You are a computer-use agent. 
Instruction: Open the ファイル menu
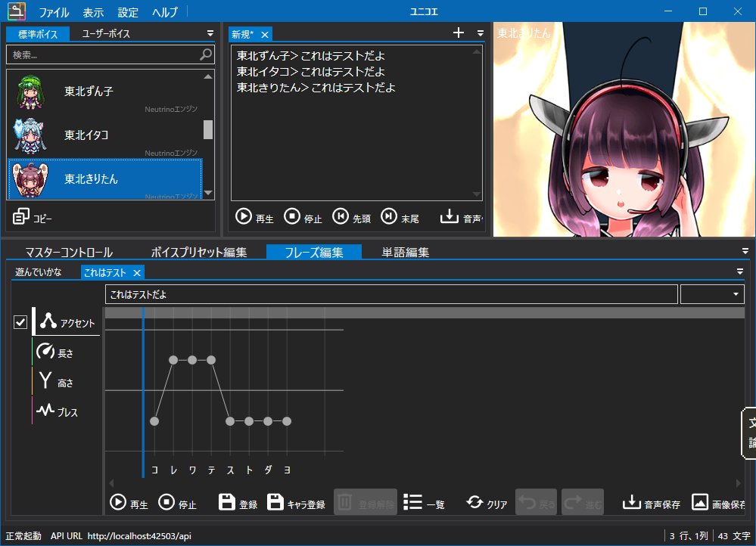click(x=54, y=12)
